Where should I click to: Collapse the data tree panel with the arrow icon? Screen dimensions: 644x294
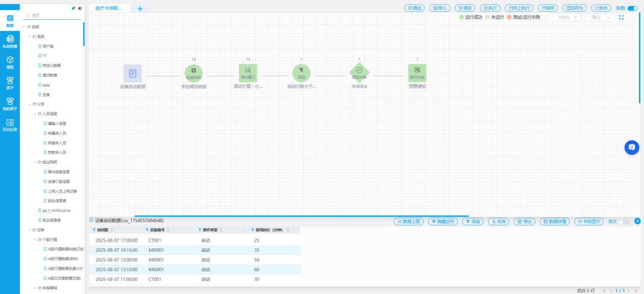pos(80,9)
